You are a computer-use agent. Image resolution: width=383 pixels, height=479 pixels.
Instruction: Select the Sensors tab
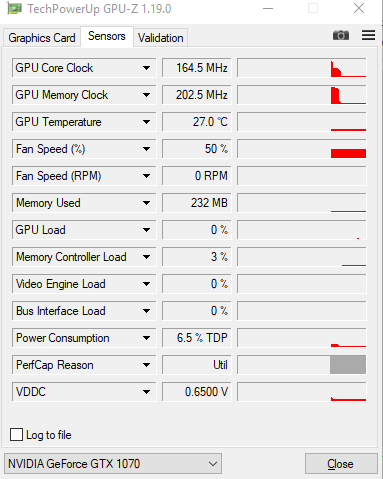click(107, 36)
